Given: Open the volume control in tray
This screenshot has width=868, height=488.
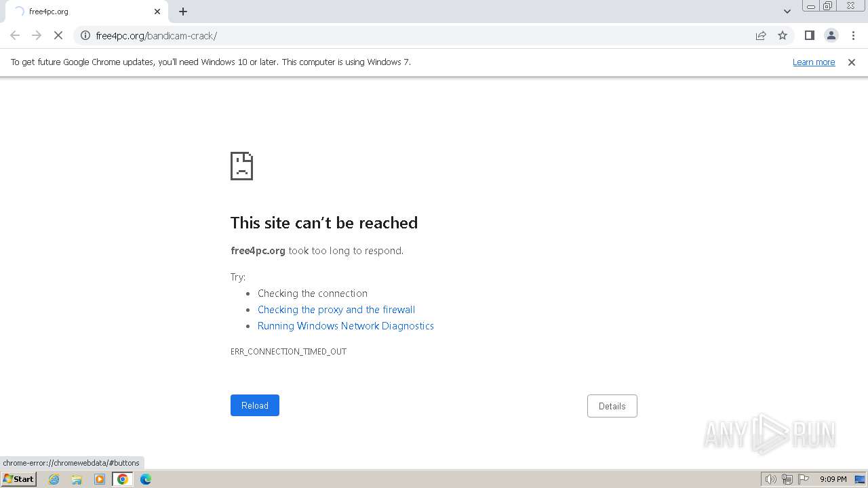Looking at the screenshot, I should pyautogui.click(x=771, y=479).
